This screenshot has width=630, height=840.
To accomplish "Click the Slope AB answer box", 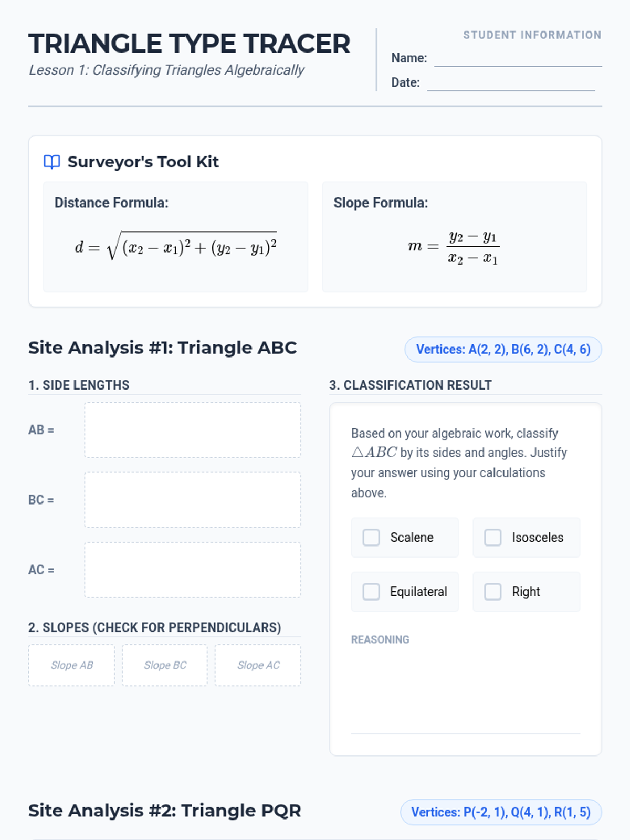I will click(x=71, y=665).
